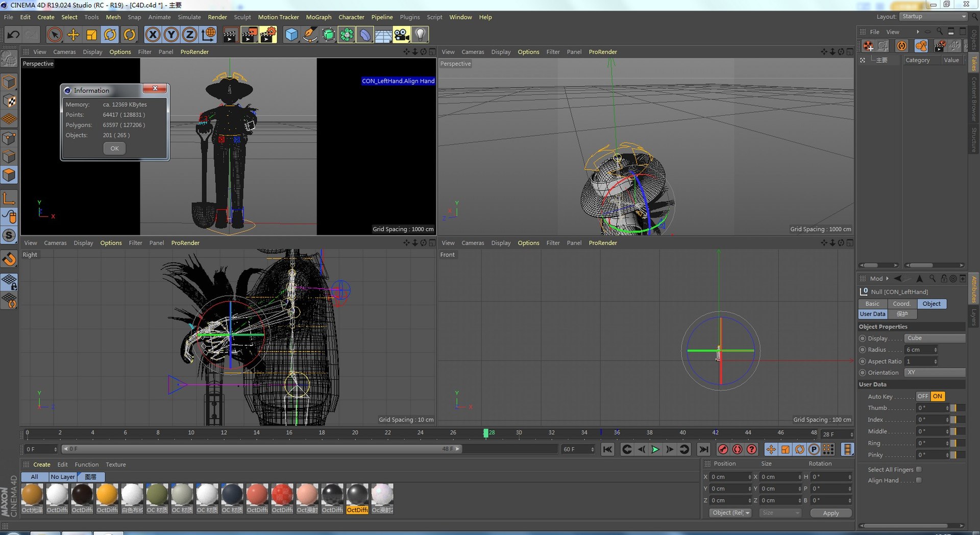Click the Camera object icon

[x=402, y=35]
